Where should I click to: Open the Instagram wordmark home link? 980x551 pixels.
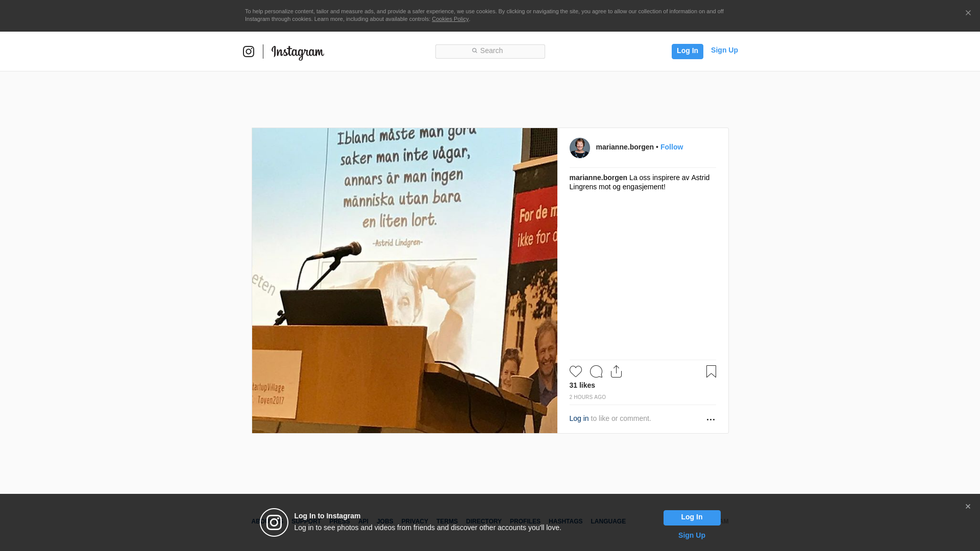point(298,53)
